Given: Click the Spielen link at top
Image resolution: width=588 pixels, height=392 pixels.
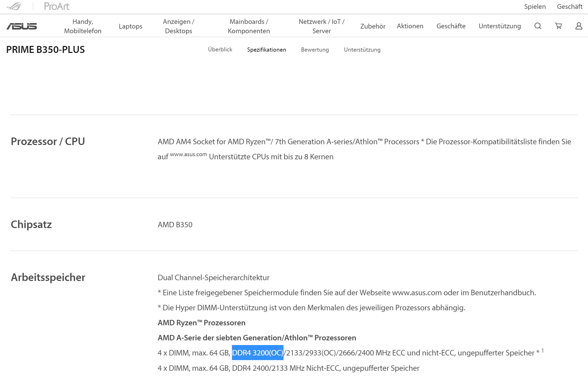Looking at the screenshot, I should [535, 6].
